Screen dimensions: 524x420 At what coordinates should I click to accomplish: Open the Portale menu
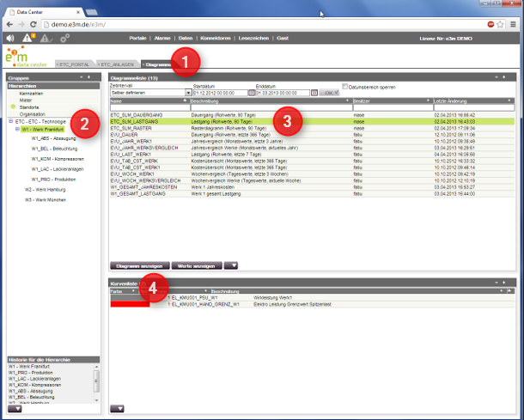tap(137, 38)
